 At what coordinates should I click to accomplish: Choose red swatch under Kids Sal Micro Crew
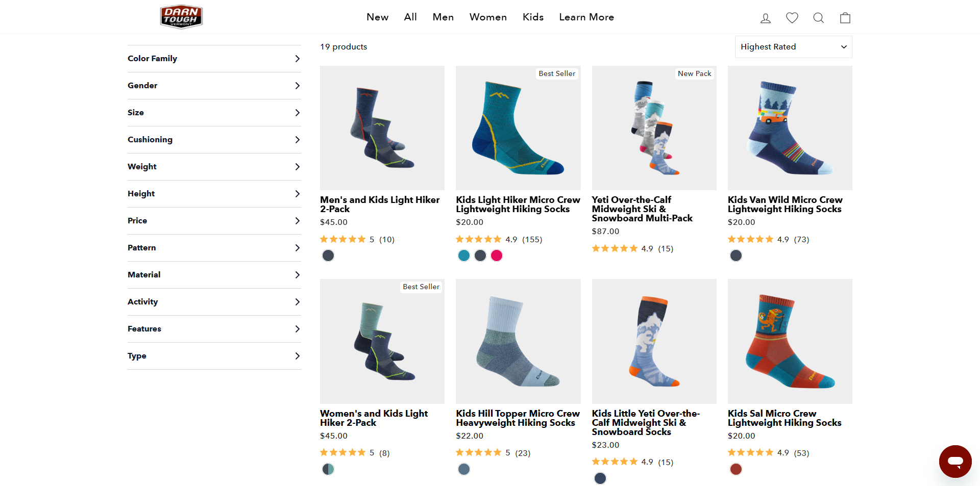pyautogui.click(x=736, y=469)
